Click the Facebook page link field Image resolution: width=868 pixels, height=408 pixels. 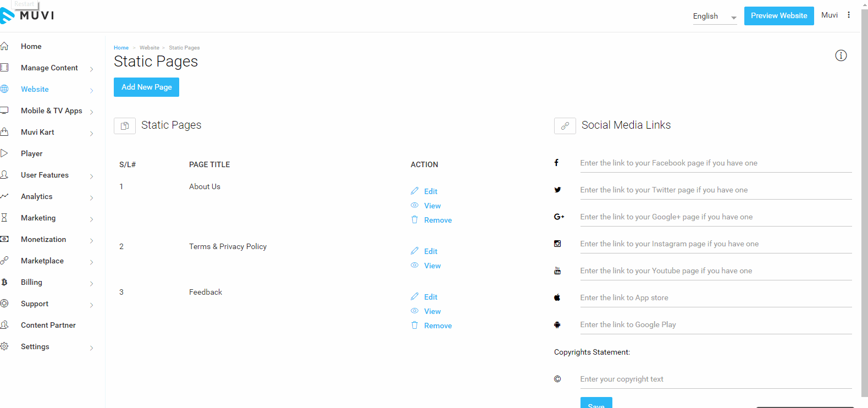pos(716,163)
